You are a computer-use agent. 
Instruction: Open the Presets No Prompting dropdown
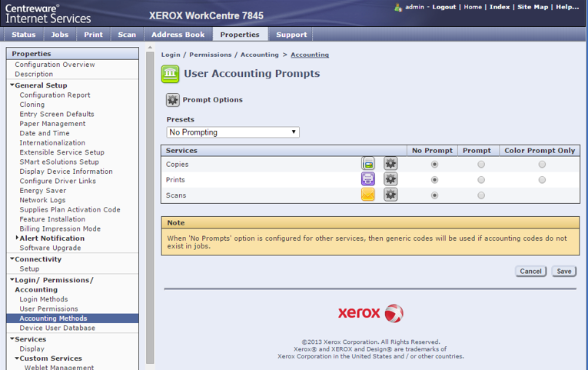tap(233, 132)
